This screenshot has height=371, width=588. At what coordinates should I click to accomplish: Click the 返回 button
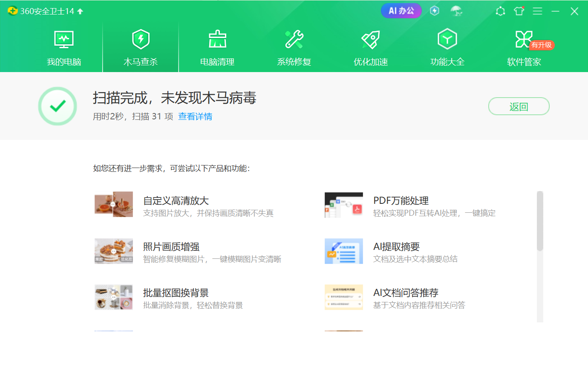coord(519,106)
